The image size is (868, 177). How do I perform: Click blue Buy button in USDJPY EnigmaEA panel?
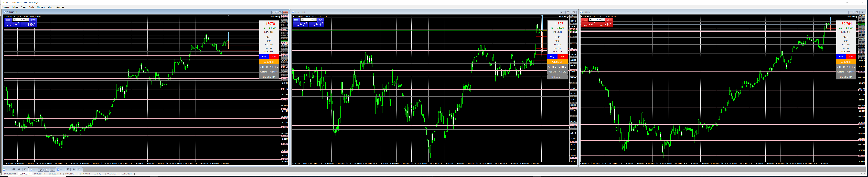tap(552, 57)
